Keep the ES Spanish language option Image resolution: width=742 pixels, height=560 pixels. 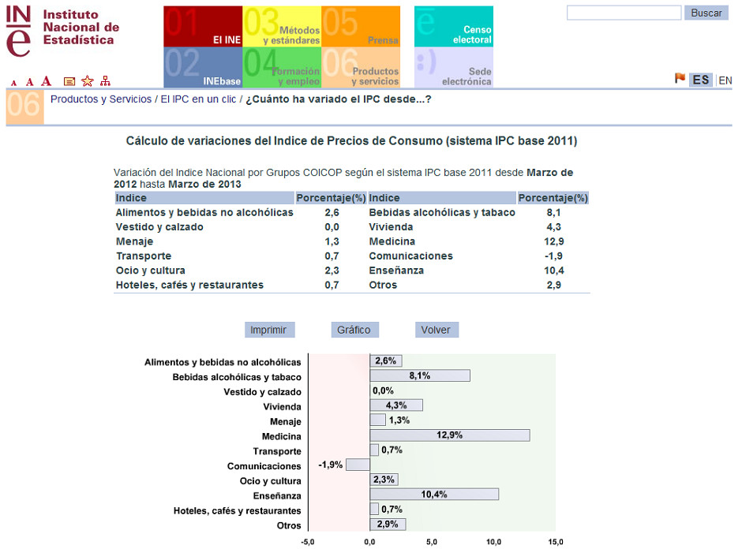(x=701, y=80)
